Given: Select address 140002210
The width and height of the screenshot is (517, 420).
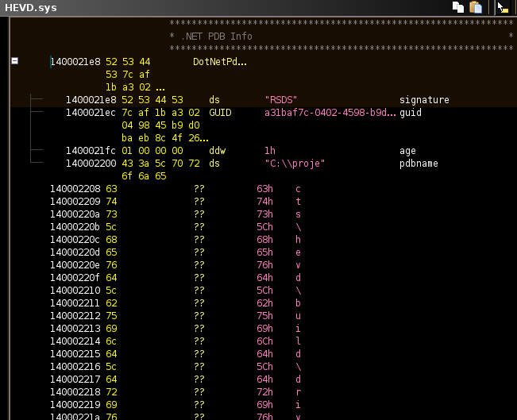Looking at the screenshot, I should pyautogui.click(x=75, y=291).
